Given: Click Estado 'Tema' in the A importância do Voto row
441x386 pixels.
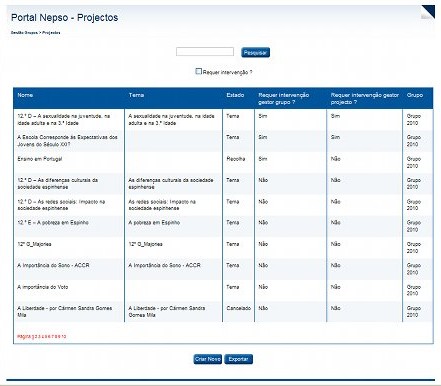Looking at the screenshot, I should click(x=233, y=287).
